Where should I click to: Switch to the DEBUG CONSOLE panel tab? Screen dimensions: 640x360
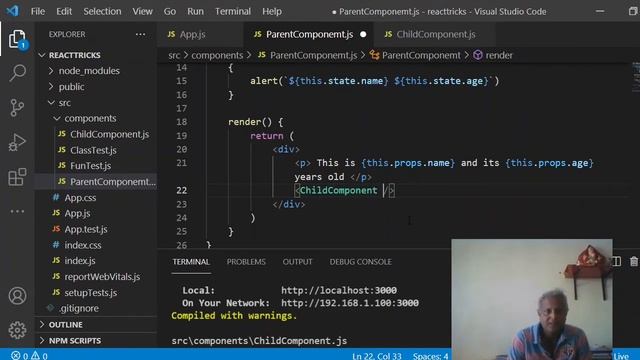[360, 262]
